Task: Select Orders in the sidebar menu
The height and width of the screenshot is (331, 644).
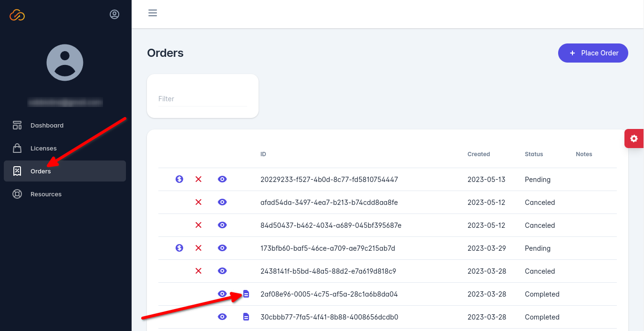Action: click(x=41, y=171)
